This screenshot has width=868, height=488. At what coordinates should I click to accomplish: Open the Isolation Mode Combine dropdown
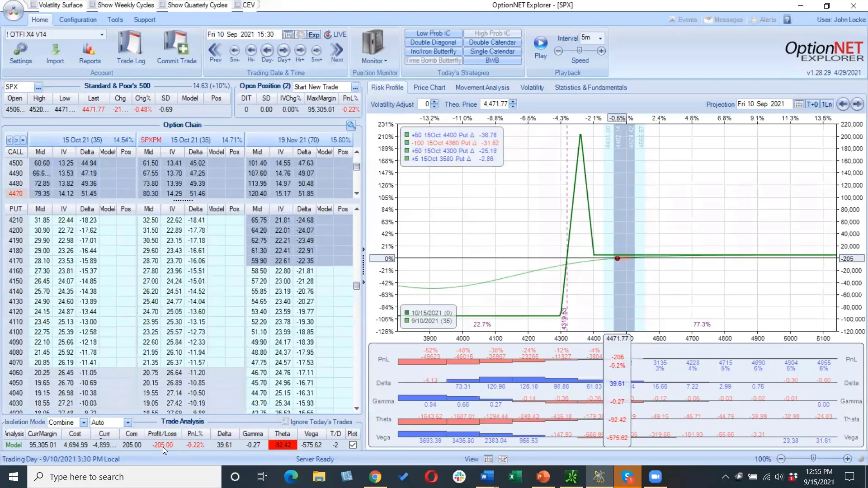pyautogui.click(x=84, y=422)
